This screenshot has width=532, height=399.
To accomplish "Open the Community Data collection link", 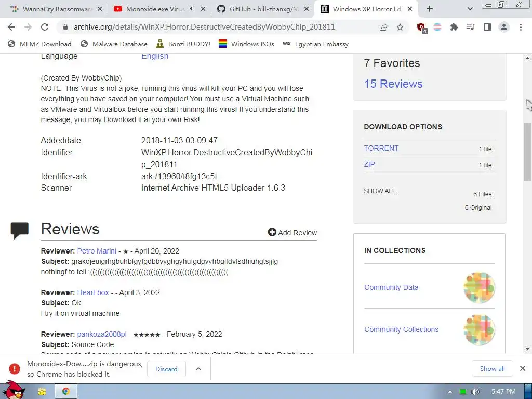I will click(x=391, y=287).
